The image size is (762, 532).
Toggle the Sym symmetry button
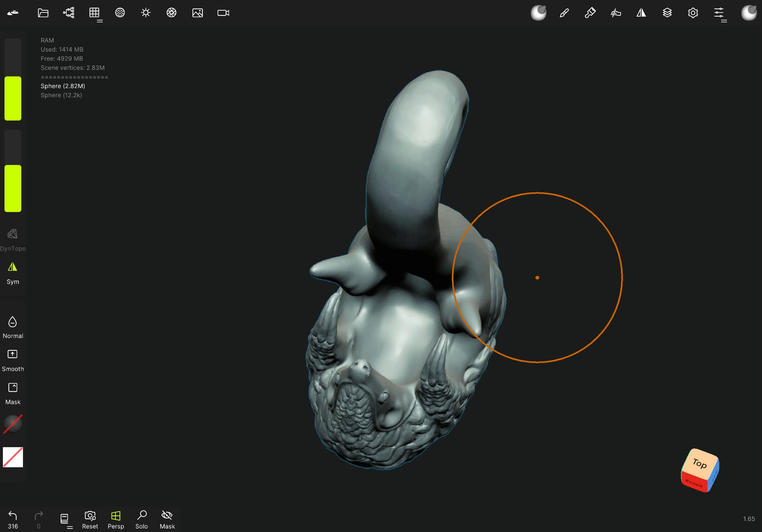(x=13, y=273)
